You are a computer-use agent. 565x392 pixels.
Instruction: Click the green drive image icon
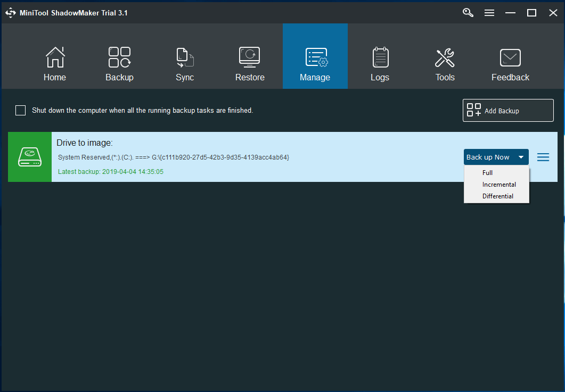tap(30, 157)
